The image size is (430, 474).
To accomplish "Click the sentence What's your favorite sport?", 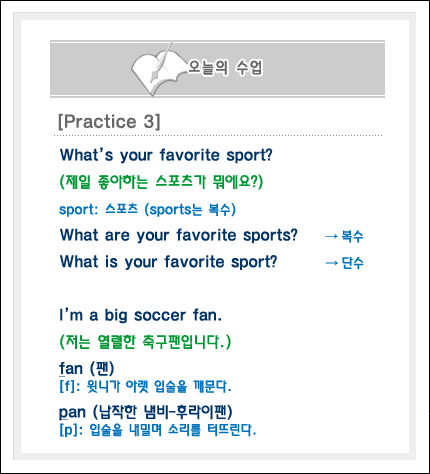I will (166, 155).
